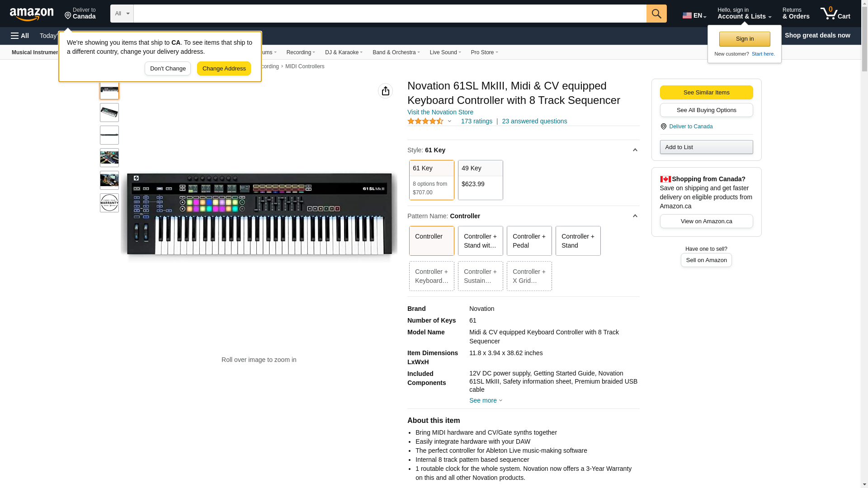Open the 173 ratings link
868x488 pixels.
(x=476, y=121)
